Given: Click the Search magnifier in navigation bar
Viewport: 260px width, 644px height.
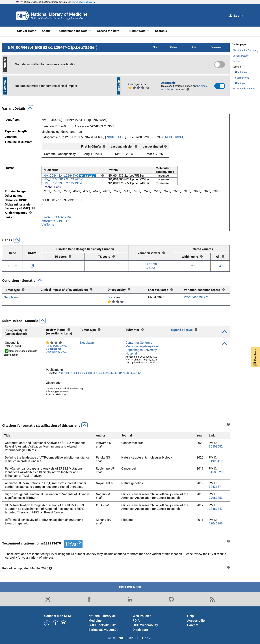Looking at the screenshot, I should pyautogui.click(x=166, y=31).
